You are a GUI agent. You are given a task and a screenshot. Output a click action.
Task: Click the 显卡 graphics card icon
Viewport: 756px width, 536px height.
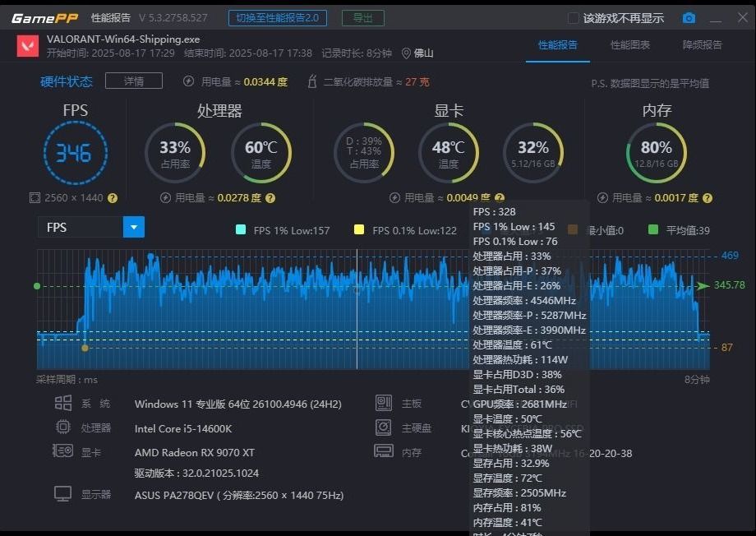pyautogui.click(x=62, y=451)
